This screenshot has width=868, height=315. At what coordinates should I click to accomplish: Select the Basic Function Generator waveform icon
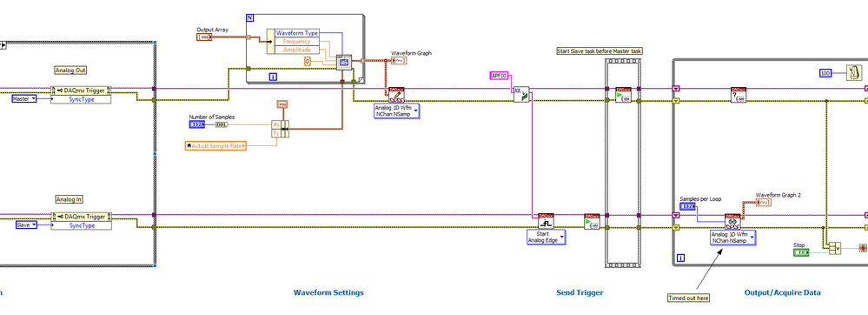coord(344,63)
